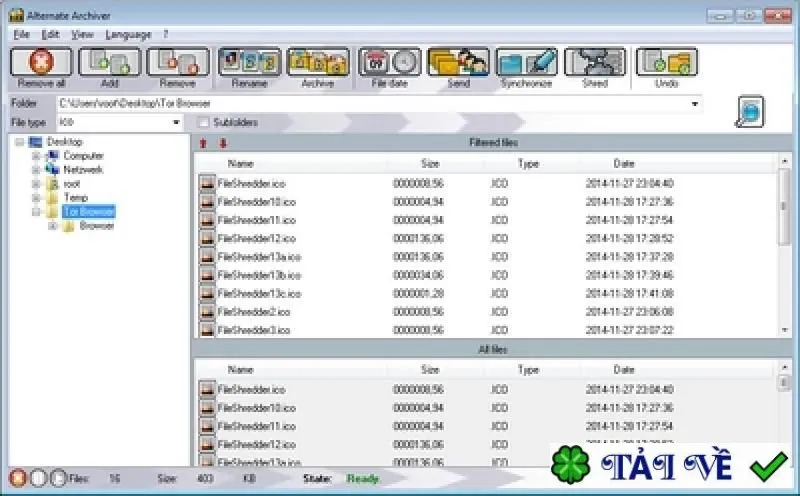
Task: Toggle the Subfolders checkbox
Action: click(x=203, y=122)
